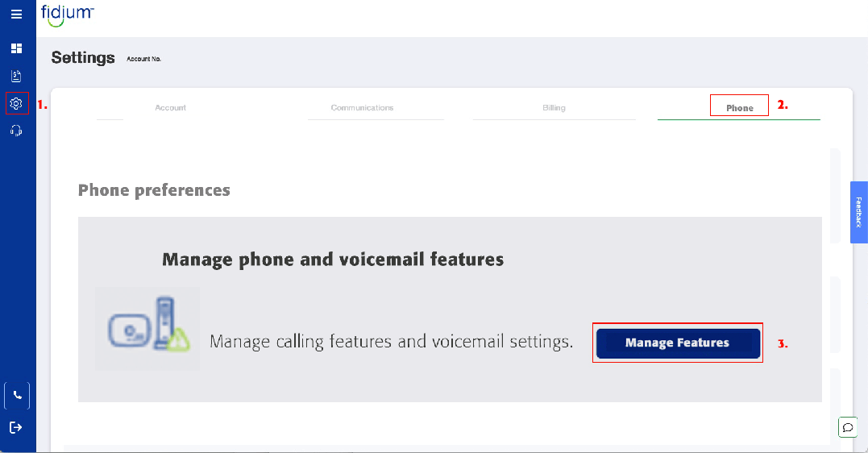Open the support headset icon
Viewport: 868px width, 453px height.
click(16, 131)
